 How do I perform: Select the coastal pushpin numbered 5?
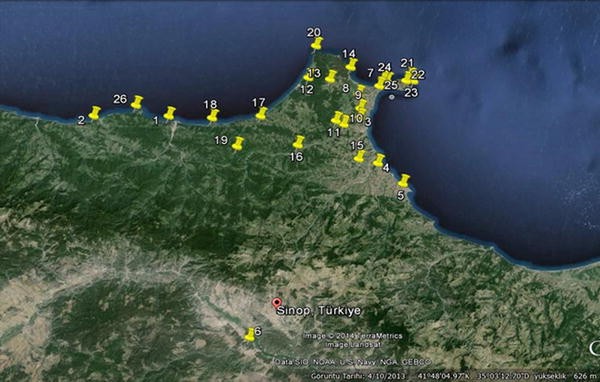pyautogui.click(x=404, y=181)
